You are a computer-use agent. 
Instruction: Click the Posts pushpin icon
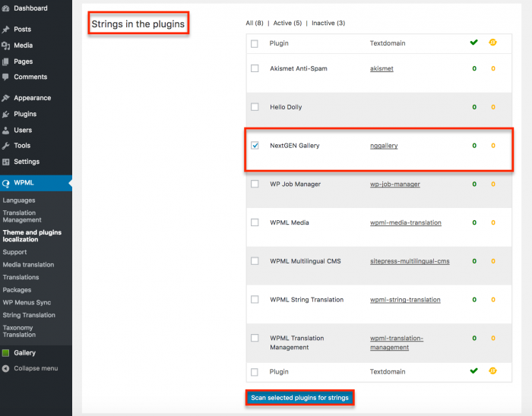point(5,30)
